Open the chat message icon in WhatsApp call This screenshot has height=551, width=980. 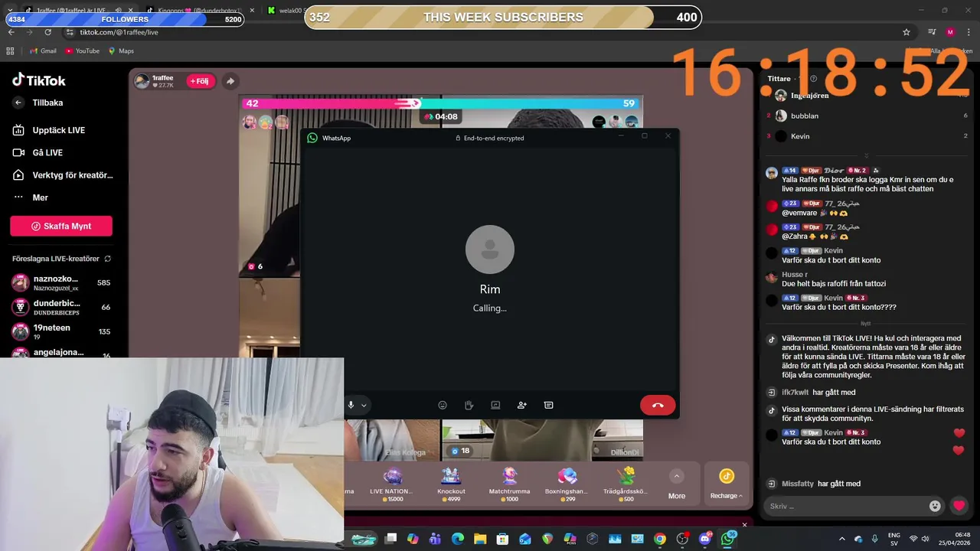[548, 405]
